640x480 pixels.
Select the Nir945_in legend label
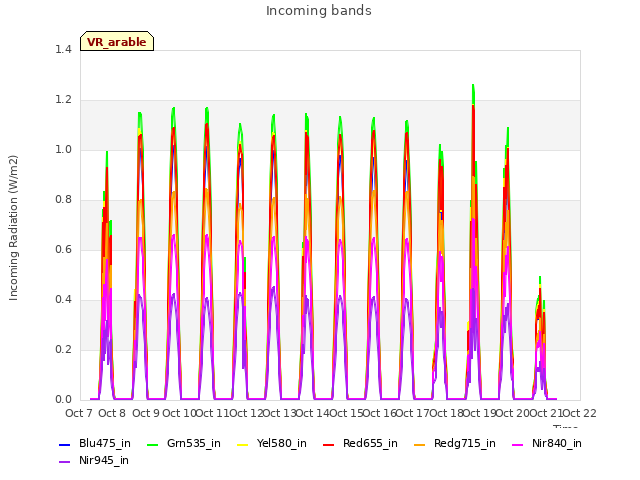(x=104, y=461)
